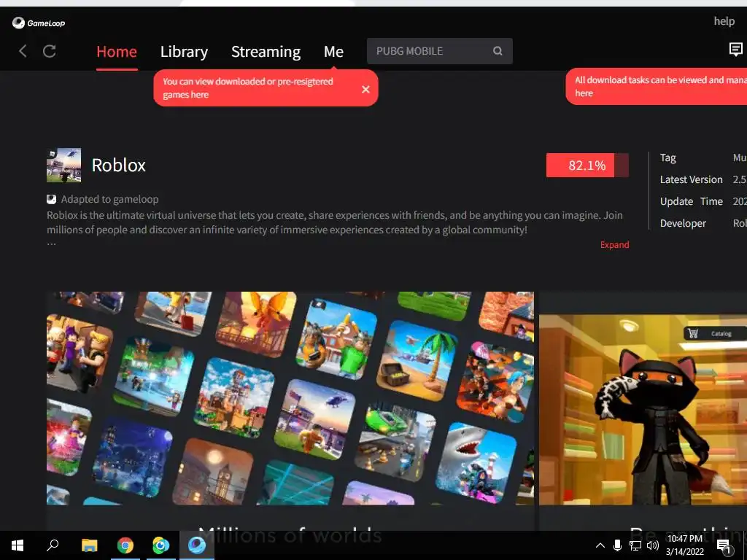
Task: Click the GameLoop logo
Action: pyautogui.click(x=39, y=23)
